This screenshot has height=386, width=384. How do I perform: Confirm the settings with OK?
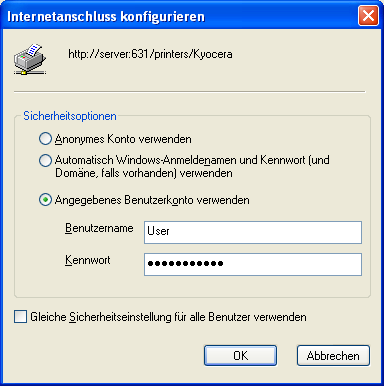pyautogui.click(x=240, y=356)
